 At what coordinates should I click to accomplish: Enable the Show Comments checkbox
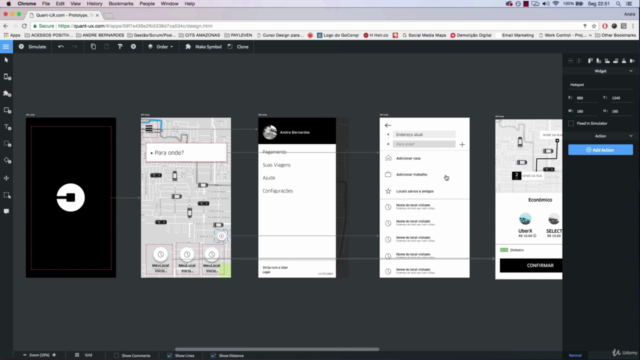pyautogui.click(x=116, y=356)
